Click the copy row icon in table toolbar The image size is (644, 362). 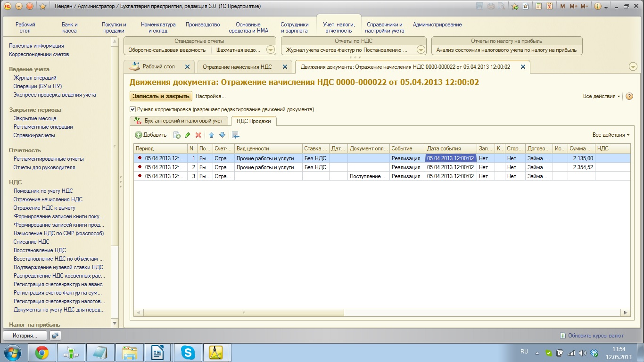[x=177, y=135]
